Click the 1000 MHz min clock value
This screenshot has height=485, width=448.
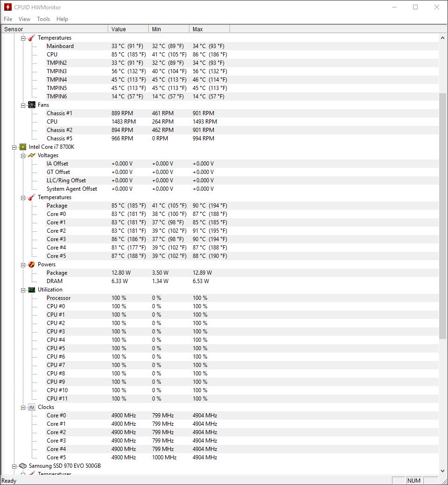tap(164, 457)
